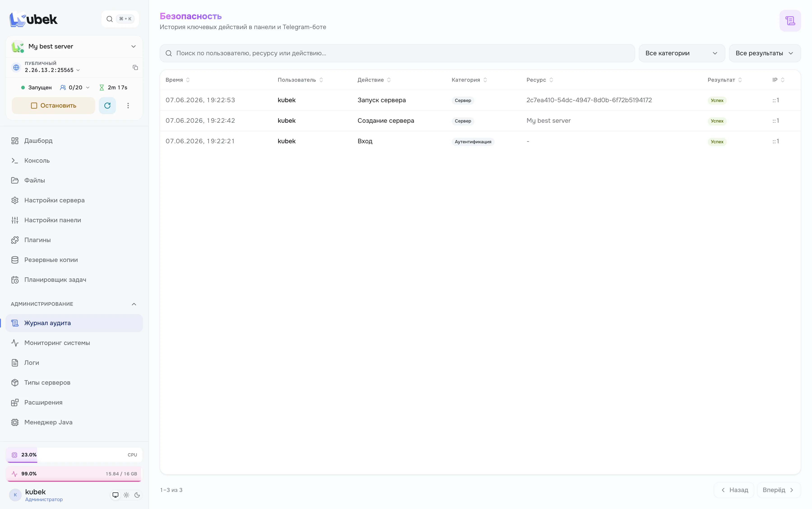Click the audit scroll icon top right
812x509 pixels.
(790, 21)
